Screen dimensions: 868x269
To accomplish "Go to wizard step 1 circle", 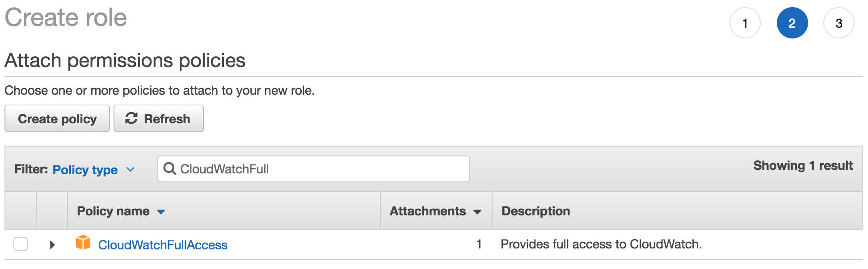I will click(x=745, y=23).
